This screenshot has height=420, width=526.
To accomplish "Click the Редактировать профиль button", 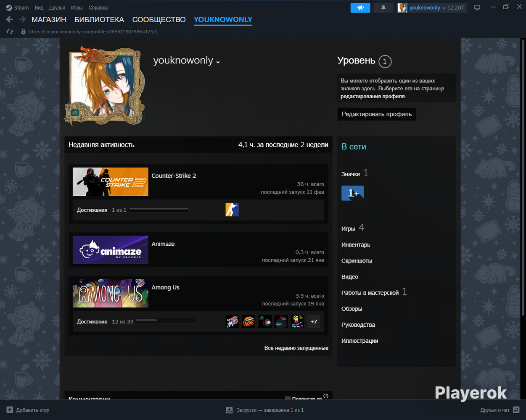I will coord(377,114).
